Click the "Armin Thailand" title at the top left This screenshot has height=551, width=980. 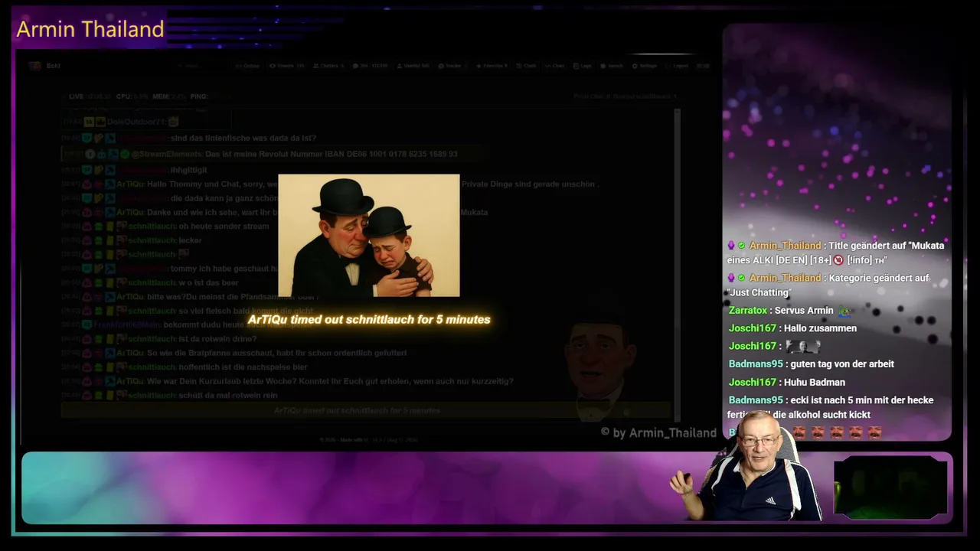click(90, 29)
